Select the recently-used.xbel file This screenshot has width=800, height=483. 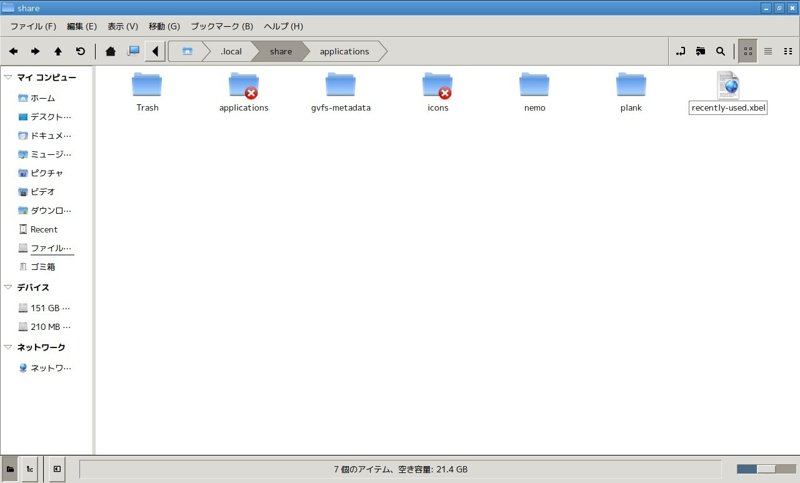pos(728,92)
